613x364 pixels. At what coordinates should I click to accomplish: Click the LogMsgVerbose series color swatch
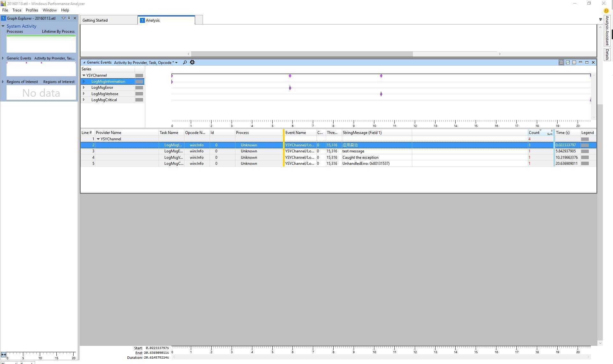click(x=139, y=94)
